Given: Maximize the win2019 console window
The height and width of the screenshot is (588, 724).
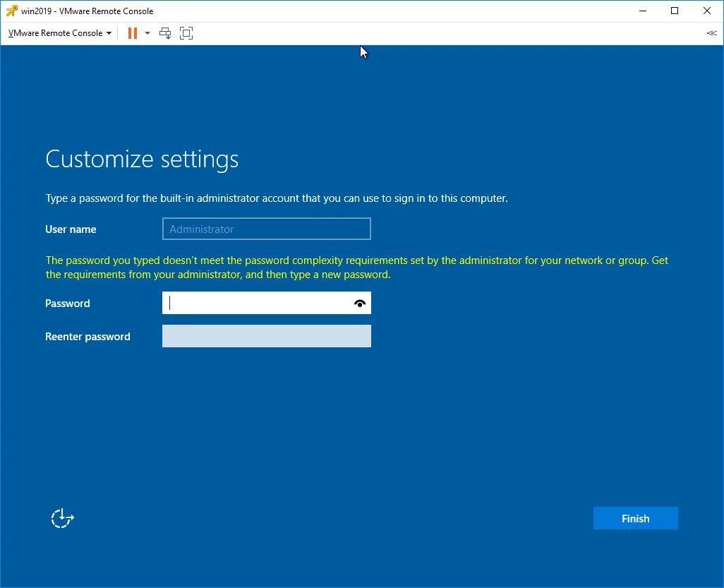Looking at the screenshot, I should [675, 11].
